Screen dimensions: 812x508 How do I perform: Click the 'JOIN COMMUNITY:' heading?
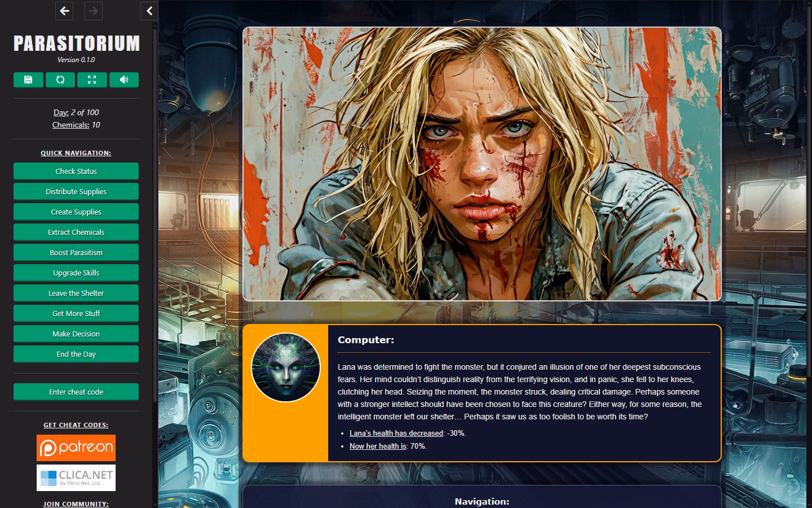pos(76,503)
